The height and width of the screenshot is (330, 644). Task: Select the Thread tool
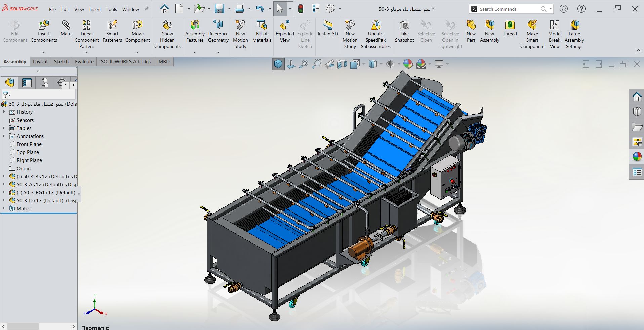510,28
